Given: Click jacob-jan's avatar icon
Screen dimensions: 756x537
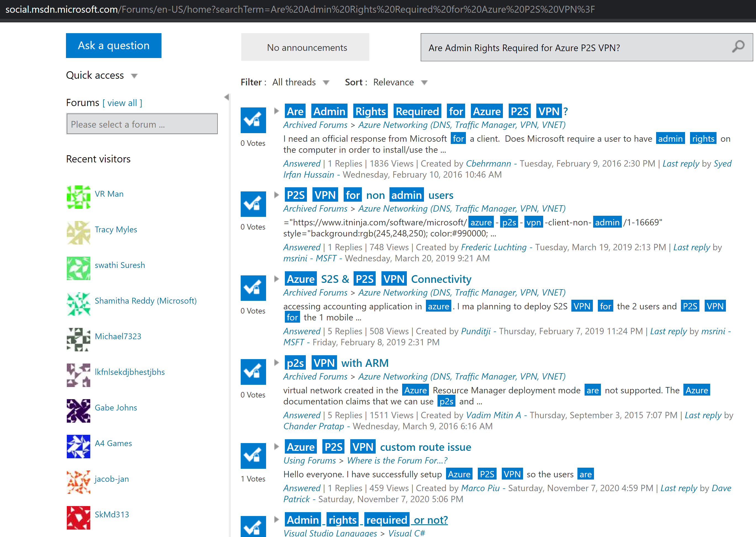Looking at the screenshot, I should 78,482.
